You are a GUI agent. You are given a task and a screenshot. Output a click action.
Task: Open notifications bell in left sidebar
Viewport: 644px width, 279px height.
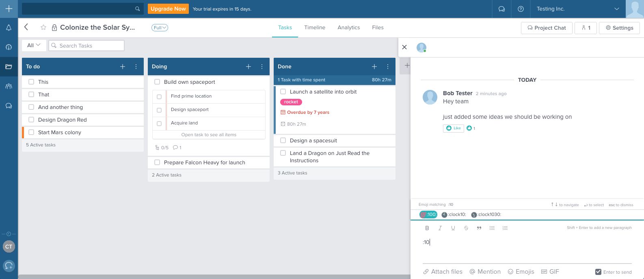[x=9, y=28]
